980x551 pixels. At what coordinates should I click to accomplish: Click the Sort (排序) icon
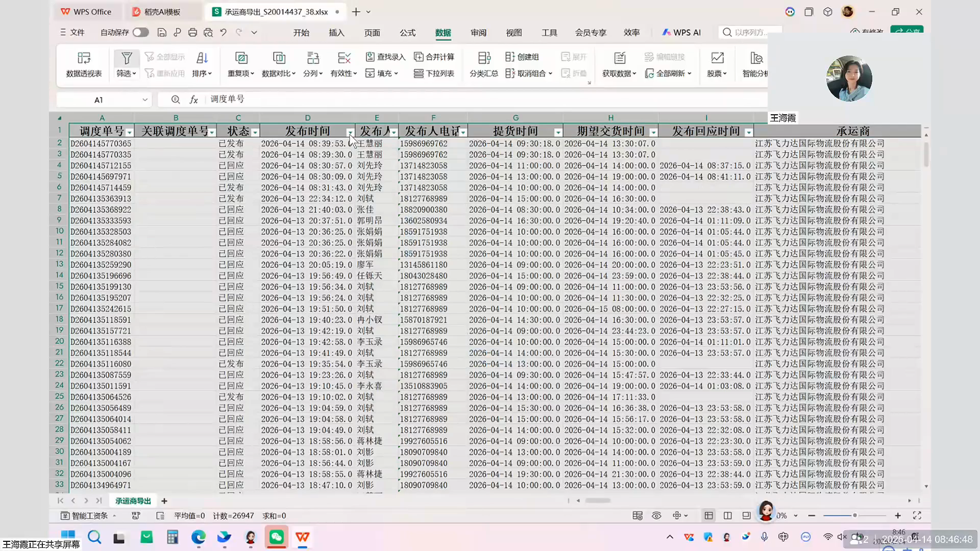[x=202, y=58]
